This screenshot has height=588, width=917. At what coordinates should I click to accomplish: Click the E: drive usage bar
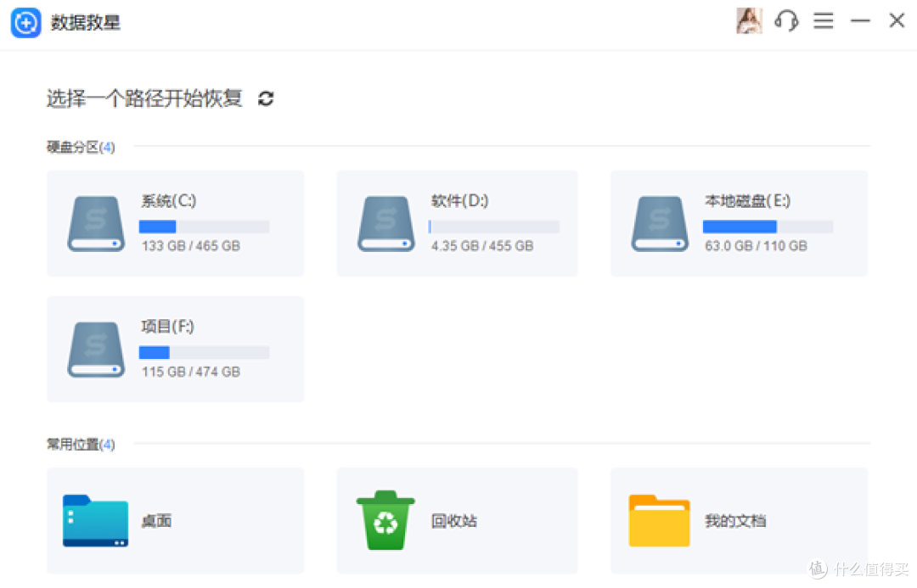tap(768, 227)
